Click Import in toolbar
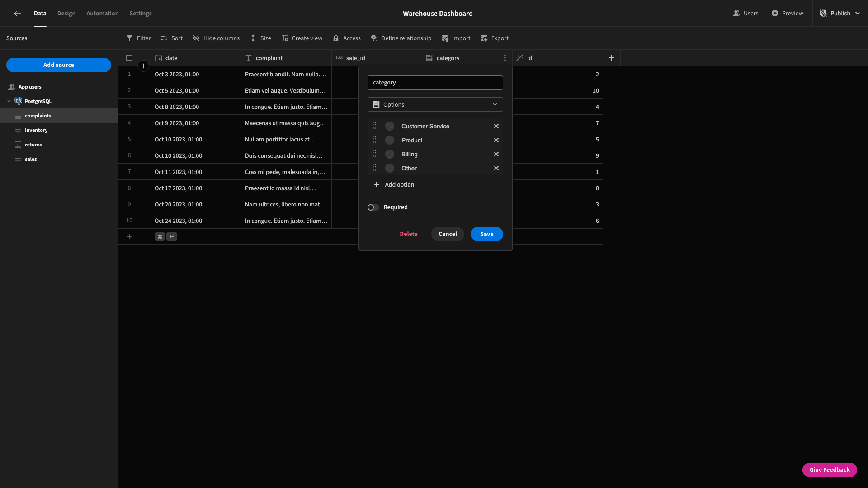This screenshot has height=488, width=868. click(x=456, y=38)
